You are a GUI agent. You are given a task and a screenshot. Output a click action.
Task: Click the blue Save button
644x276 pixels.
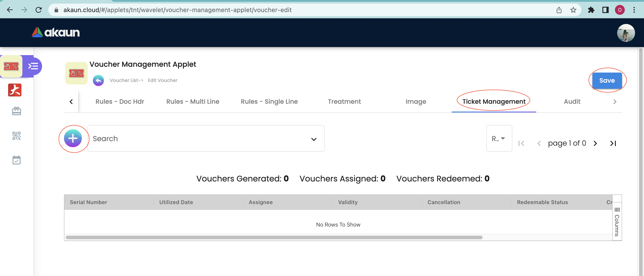coord(607,80)
